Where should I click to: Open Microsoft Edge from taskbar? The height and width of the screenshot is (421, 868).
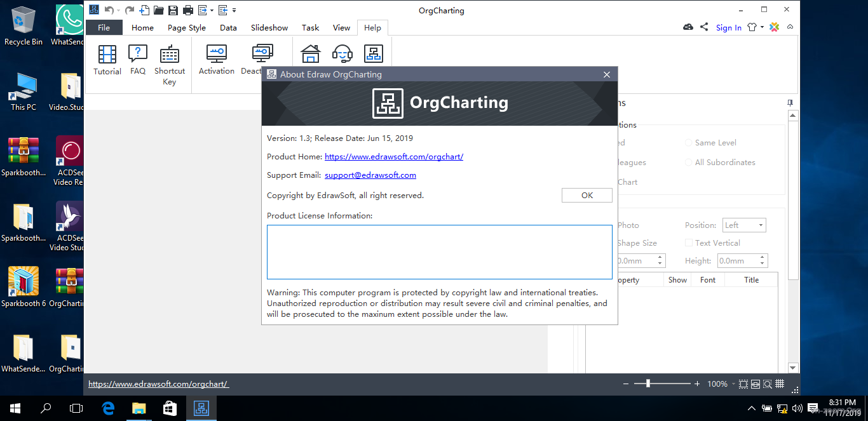[108, 408]
